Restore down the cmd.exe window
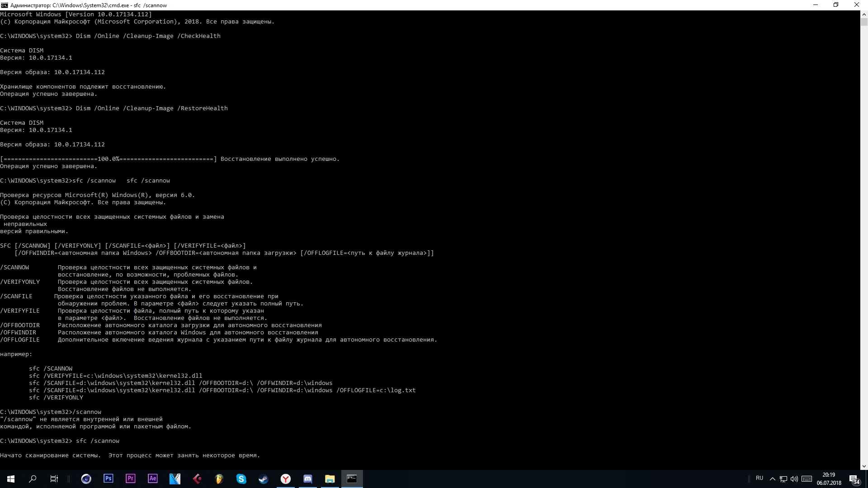 [x=836, y=5]
